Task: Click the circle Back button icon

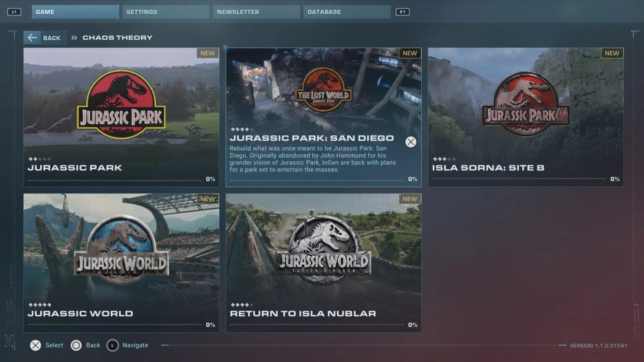Action: pyautogui.click(x=76, y=345)
